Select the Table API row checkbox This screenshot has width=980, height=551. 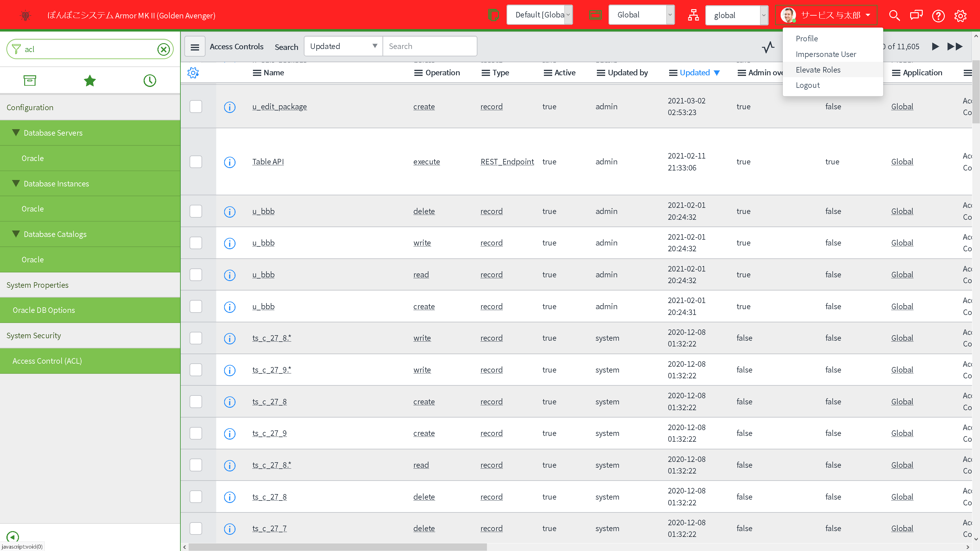[196, 162]
